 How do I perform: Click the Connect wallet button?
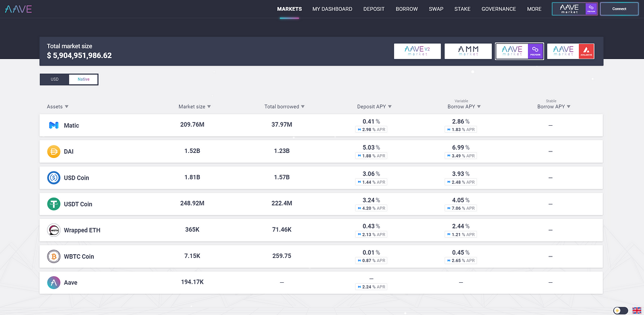(619, 9)
